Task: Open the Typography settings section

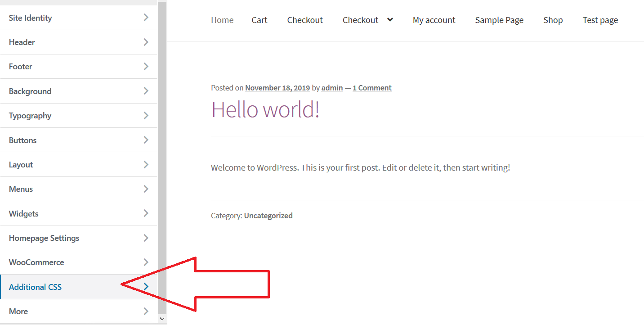Action: (79, 116)
